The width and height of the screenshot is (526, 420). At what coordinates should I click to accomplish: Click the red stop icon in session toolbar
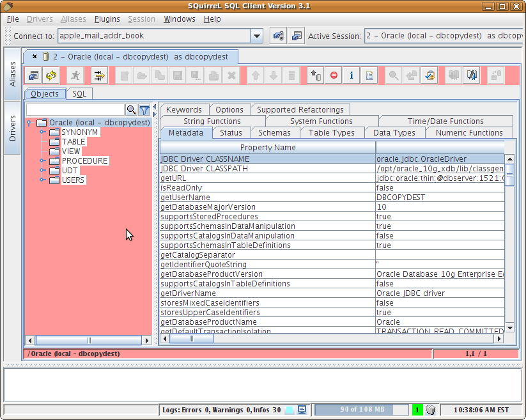point(334,75)
